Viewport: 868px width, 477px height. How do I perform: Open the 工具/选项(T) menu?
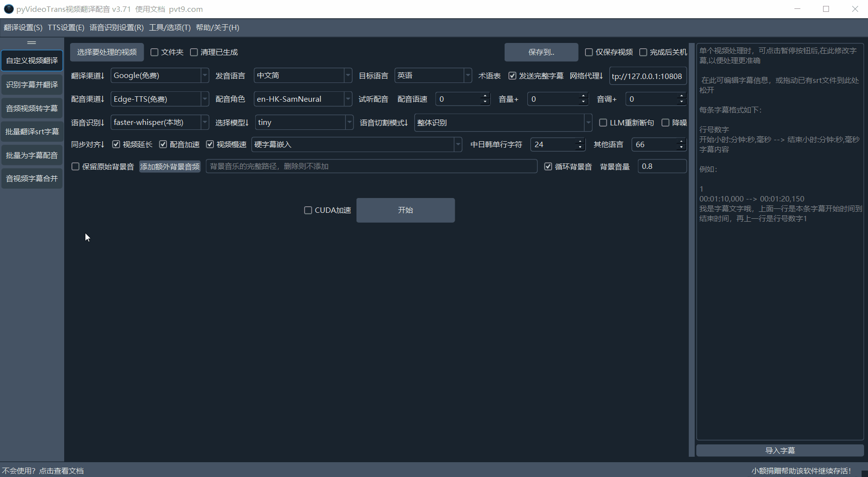[170, 28]
